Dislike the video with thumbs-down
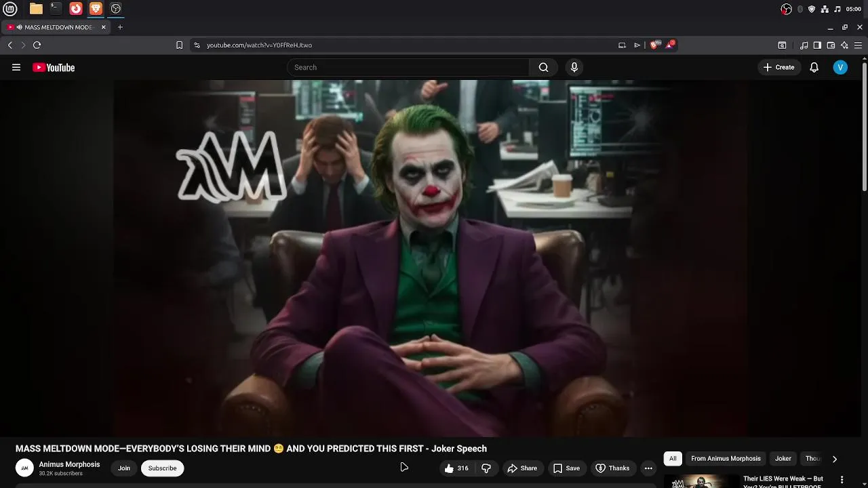Viewport: 868px width, 488px height. pyautogui.click(x=486, y=468)
